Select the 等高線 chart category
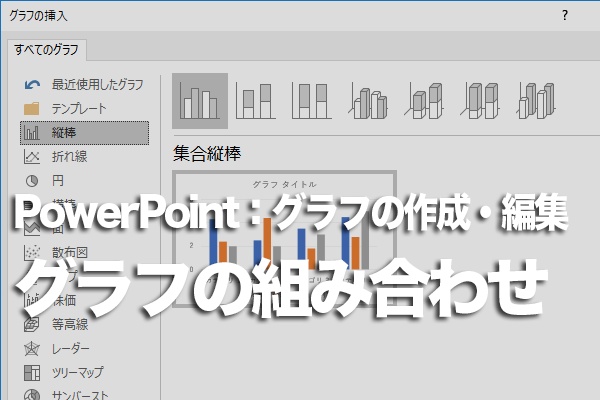 tap(84, 325)
